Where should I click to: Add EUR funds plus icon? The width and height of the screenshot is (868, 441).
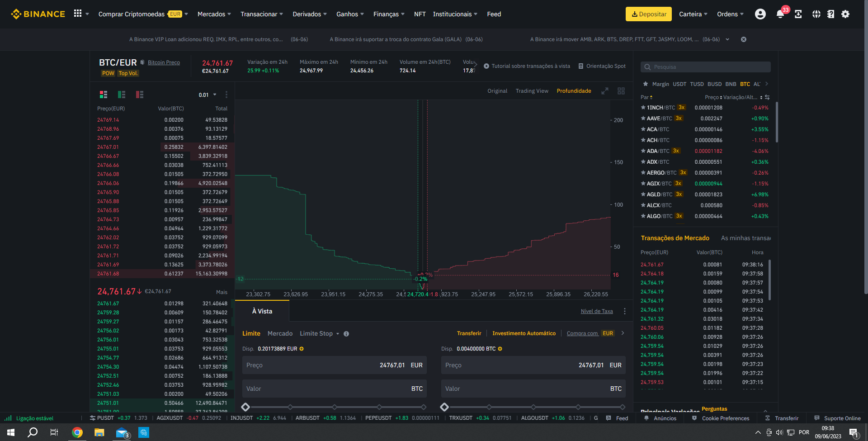click(302, 349)
